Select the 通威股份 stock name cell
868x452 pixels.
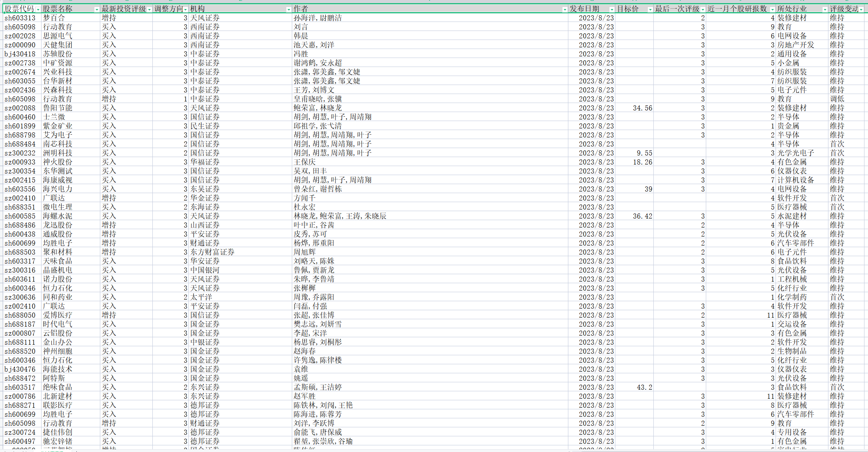click(71, 234)
